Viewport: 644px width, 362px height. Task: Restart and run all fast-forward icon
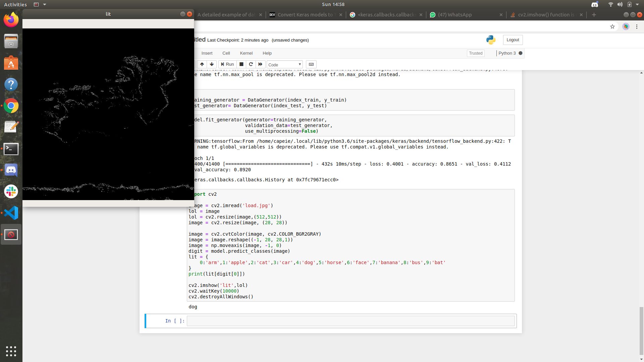pyautogui.click(x=260, y=64)
